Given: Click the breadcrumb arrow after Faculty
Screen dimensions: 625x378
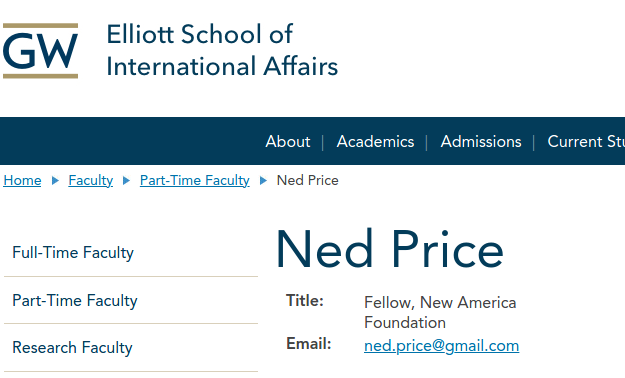Looking at the screenshot, I should 126,181.
